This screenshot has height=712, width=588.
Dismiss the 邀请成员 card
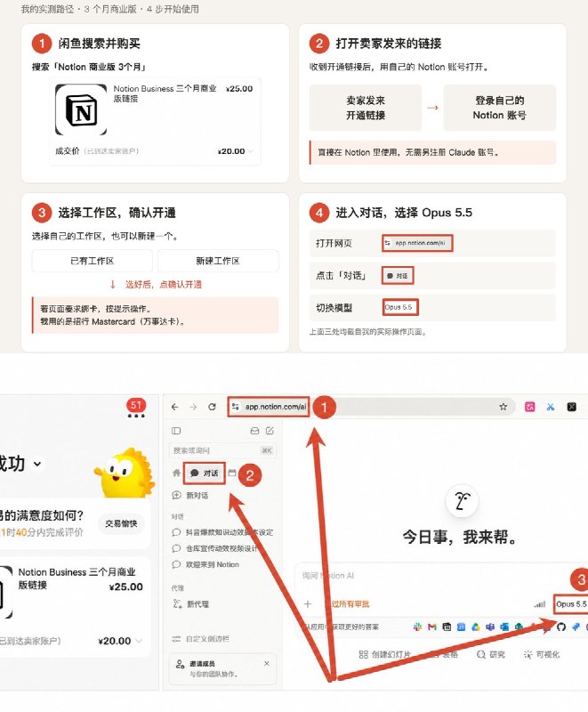tap(267, 663)
